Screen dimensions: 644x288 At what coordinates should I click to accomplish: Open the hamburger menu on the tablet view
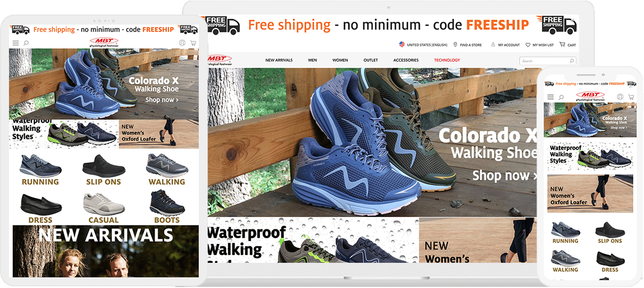tap(16, 43)
